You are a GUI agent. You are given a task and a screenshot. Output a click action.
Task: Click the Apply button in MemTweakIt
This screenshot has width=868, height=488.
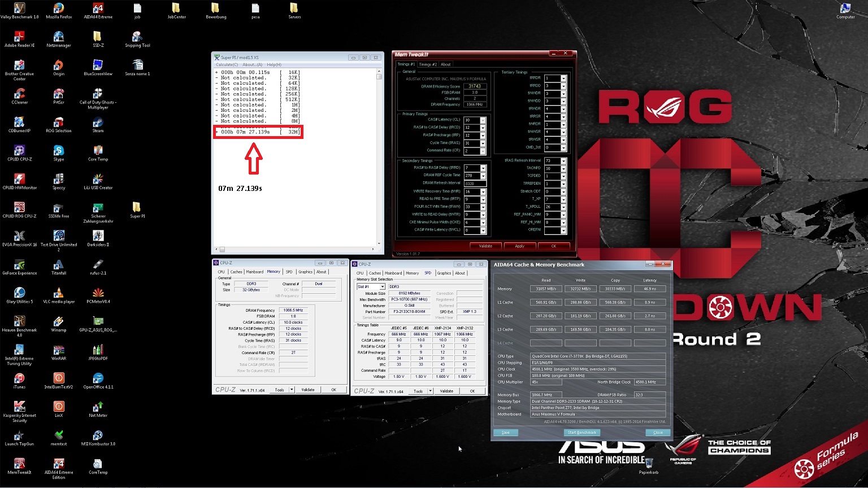(520, 246)
